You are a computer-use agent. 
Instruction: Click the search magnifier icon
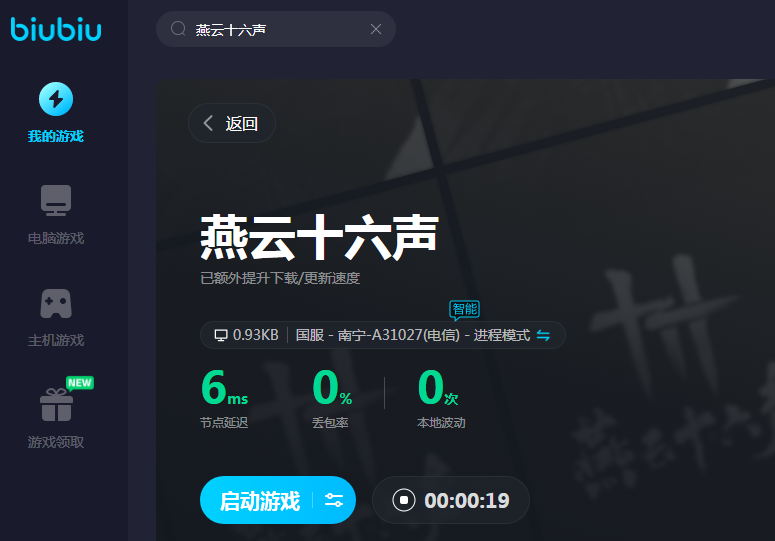[178, 29]
